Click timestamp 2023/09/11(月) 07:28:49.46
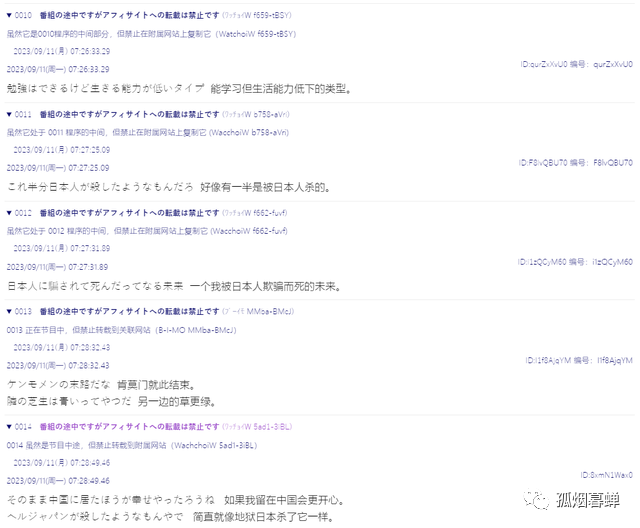Image resolution: width=640 pixels, height=528 pixels. (x=62, y=463)
